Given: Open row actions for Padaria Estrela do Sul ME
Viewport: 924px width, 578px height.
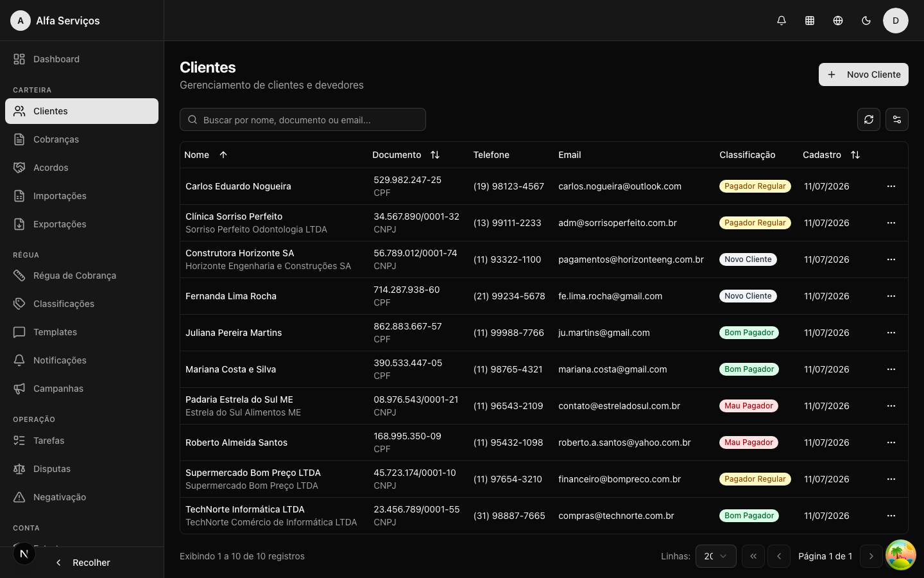Looking at the screenshot, I should 891,406.
